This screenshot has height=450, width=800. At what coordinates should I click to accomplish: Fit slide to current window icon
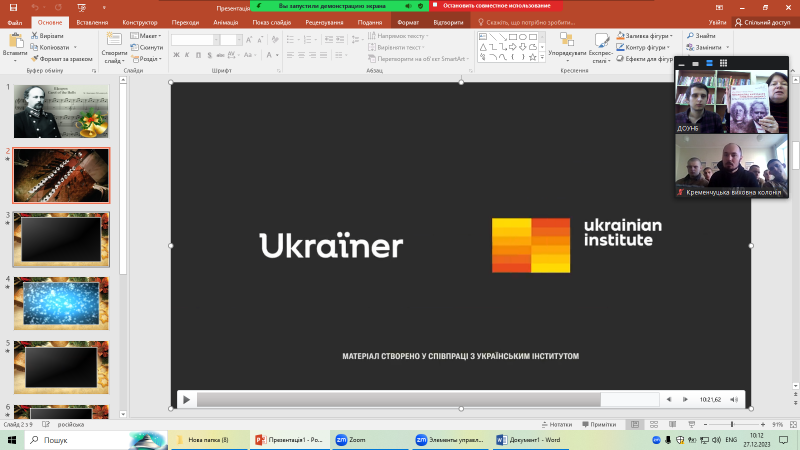click(793, 424)
